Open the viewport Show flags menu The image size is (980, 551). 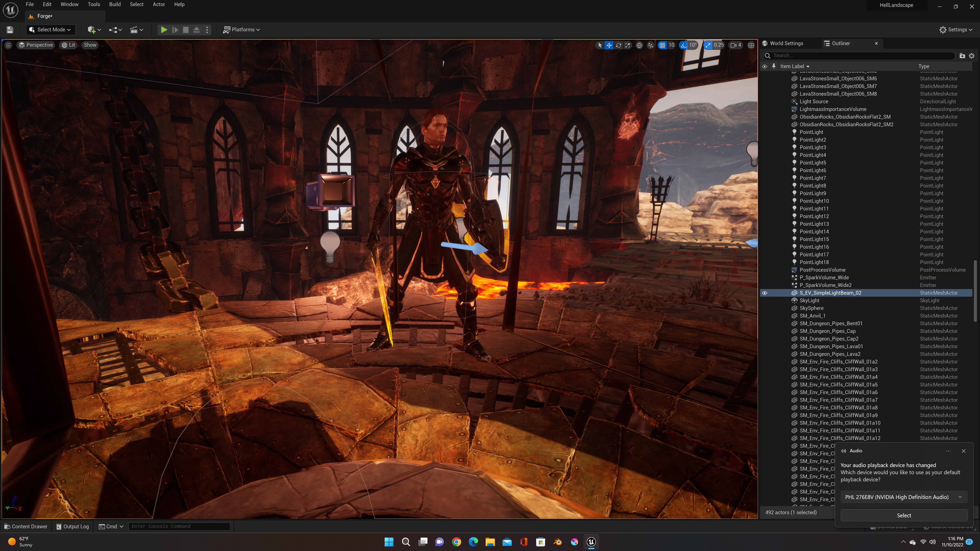tap(90, 45)
